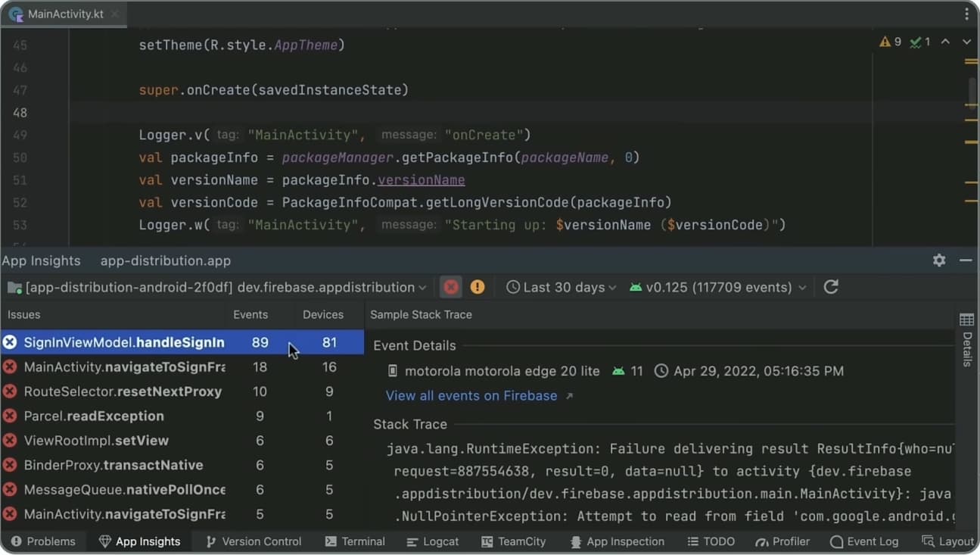Image resolution: width=980 pixels, height=555 pixels.
Task: Select MainActivity.navigateToSignFra issue with 5 events
Action: pyautogui.click(x=182, y=514)
